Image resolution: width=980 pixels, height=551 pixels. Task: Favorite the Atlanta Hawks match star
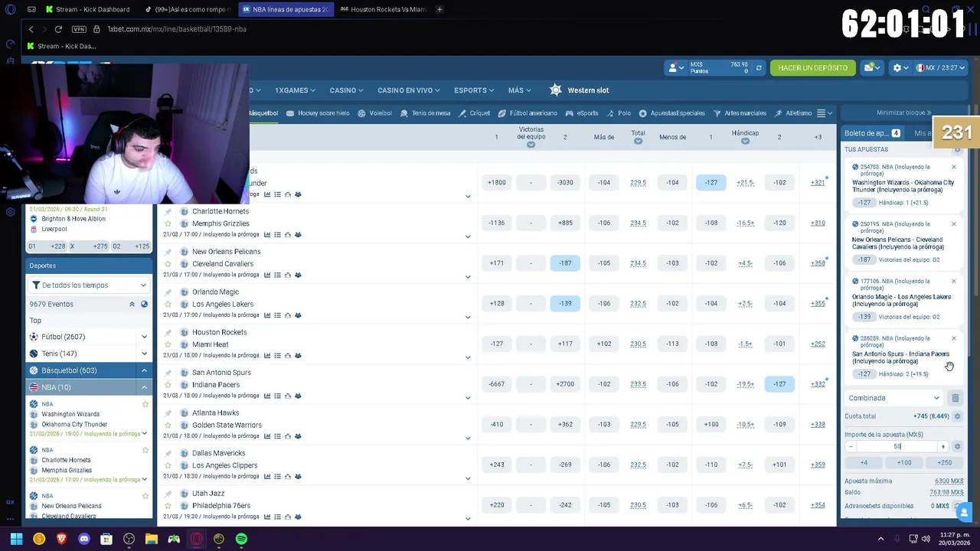coord(168,425)
